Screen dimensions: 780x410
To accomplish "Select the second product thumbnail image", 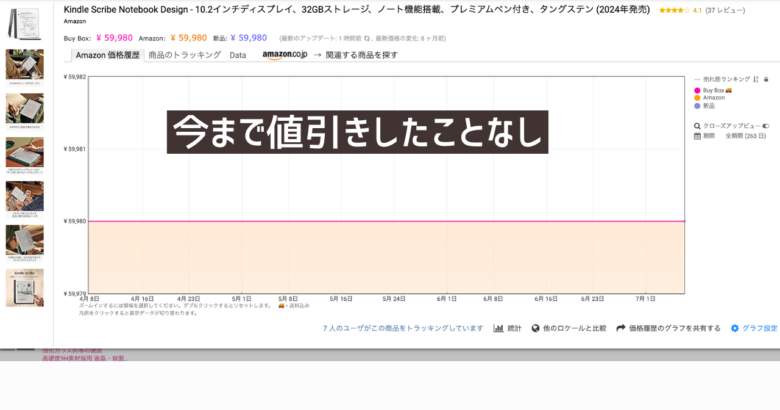I will pyautogui.click(x=24, y=65).
